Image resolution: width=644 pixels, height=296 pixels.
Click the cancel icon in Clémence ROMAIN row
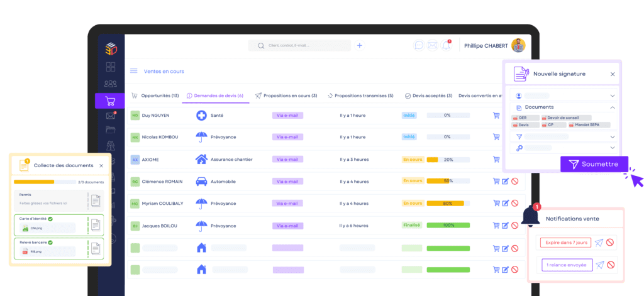514,182
